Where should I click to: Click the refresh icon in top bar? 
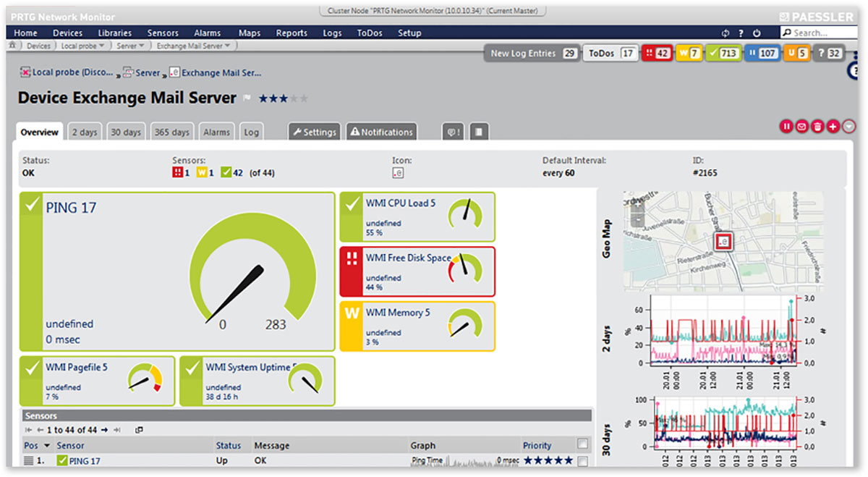click(x=726, y=33)
